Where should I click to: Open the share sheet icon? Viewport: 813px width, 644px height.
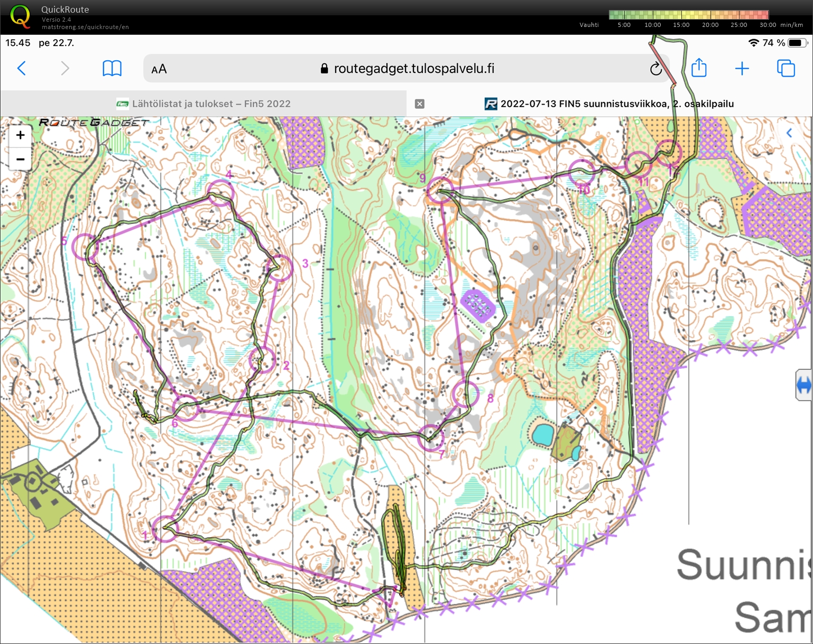point(699,68)
